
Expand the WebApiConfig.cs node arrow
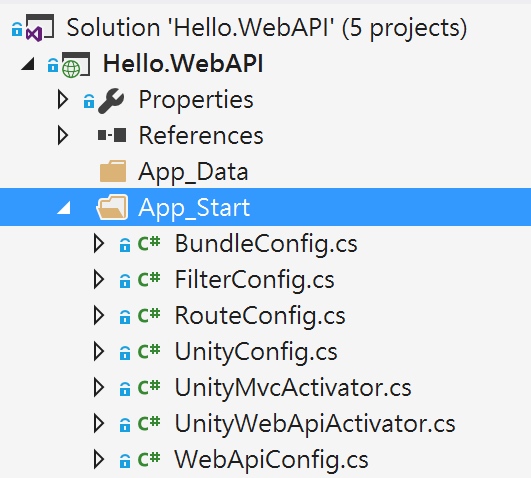(99, 460)
